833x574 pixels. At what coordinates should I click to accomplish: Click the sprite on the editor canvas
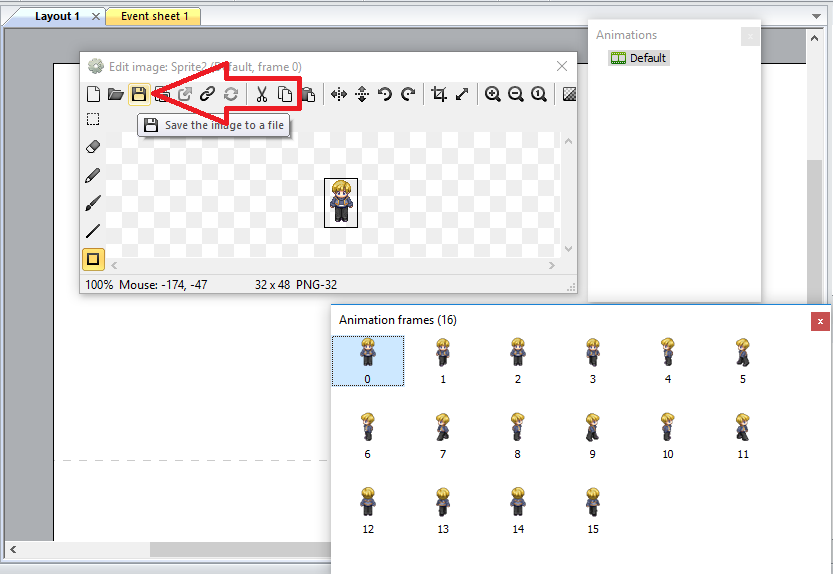[341, 202]
